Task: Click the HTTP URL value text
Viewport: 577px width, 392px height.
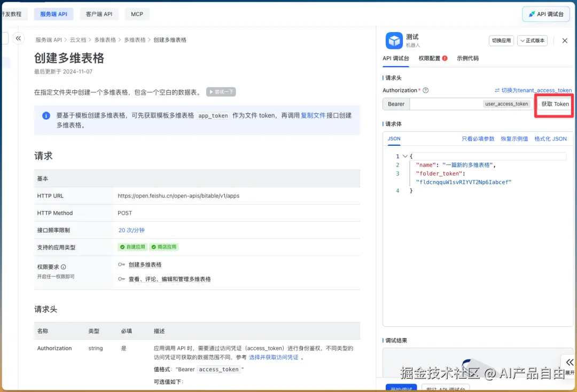Action: pyautogui.click(x=178, y=196)
